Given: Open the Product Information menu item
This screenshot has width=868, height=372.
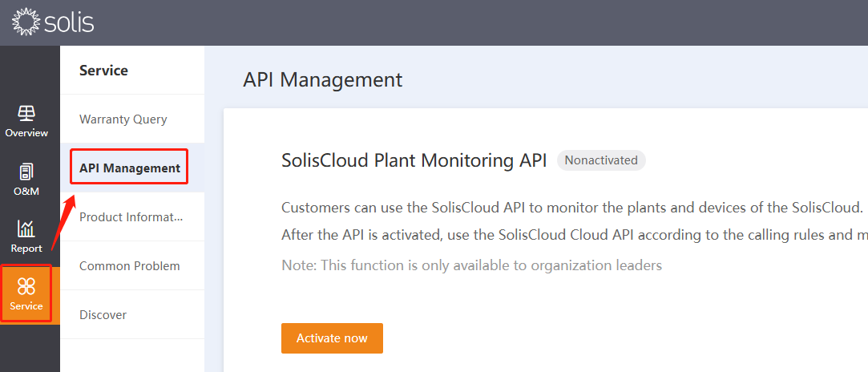Looking at the screenshot, I should tap(131, 217).
